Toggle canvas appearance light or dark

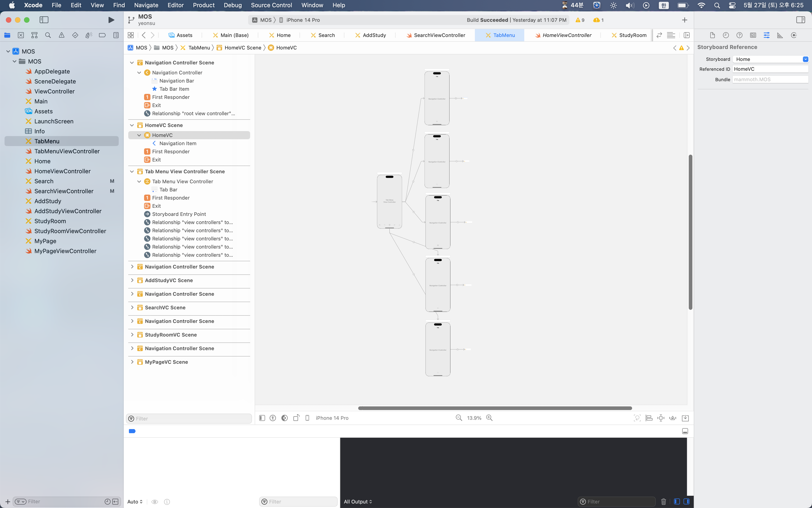(285, 418)
